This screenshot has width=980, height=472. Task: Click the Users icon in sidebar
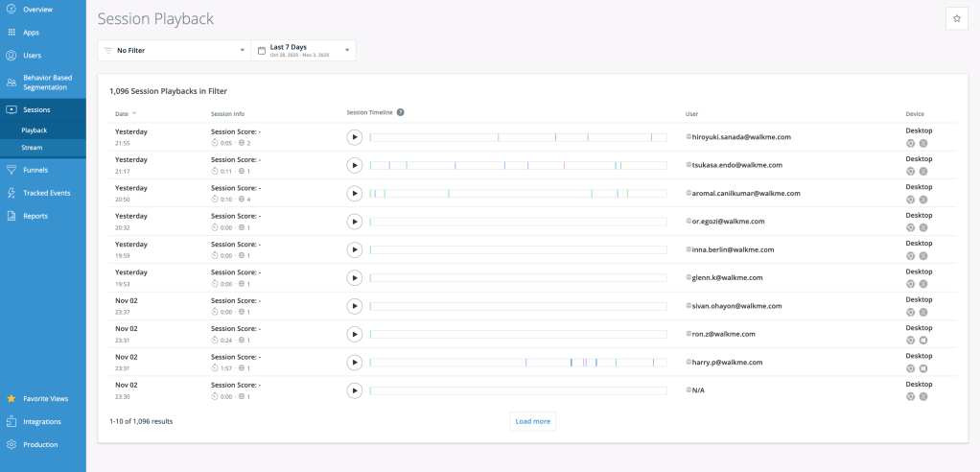click(12, 55)
